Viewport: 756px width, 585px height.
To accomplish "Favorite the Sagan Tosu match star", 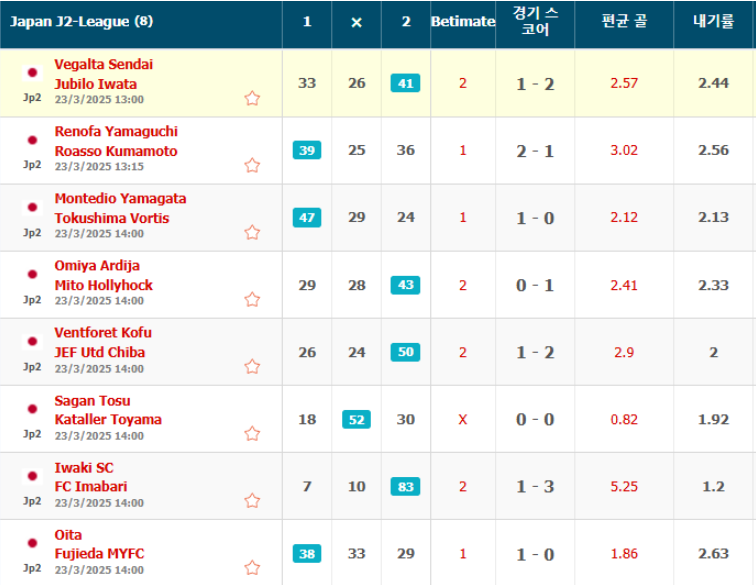I will point(252,434).
